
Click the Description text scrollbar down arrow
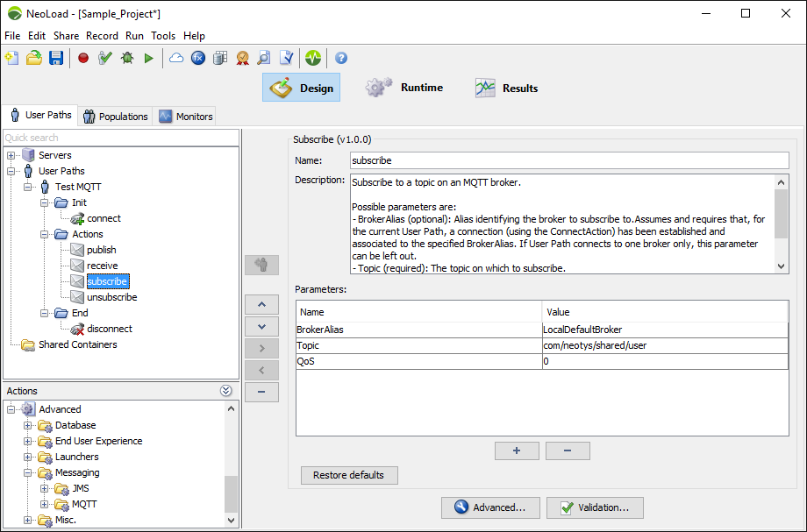[x=782, y=266]
